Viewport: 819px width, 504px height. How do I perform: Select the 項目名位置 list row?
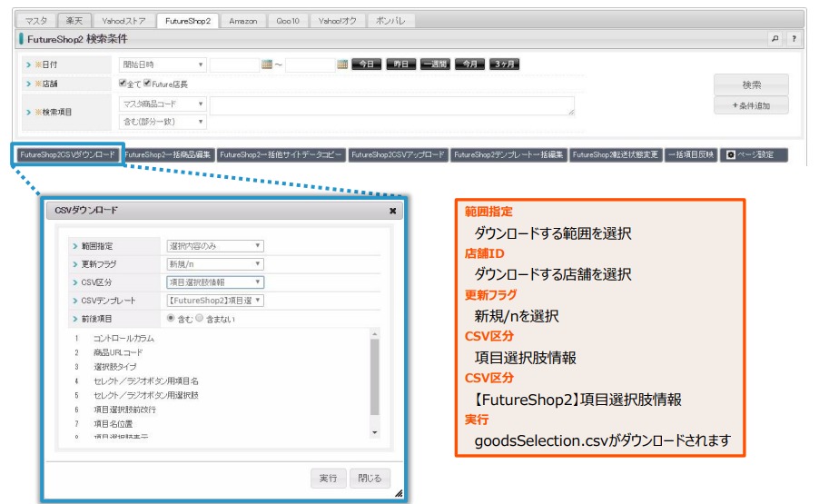(113, 424)
